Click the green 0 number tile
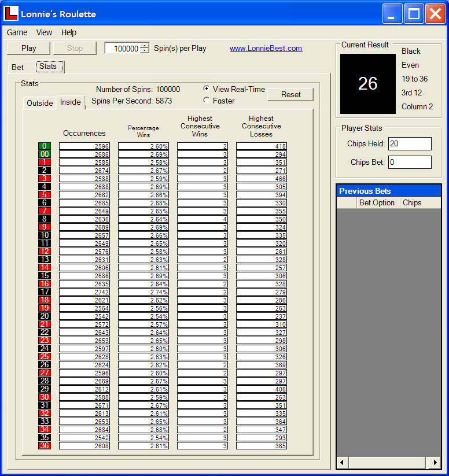 tap(45, 146)
